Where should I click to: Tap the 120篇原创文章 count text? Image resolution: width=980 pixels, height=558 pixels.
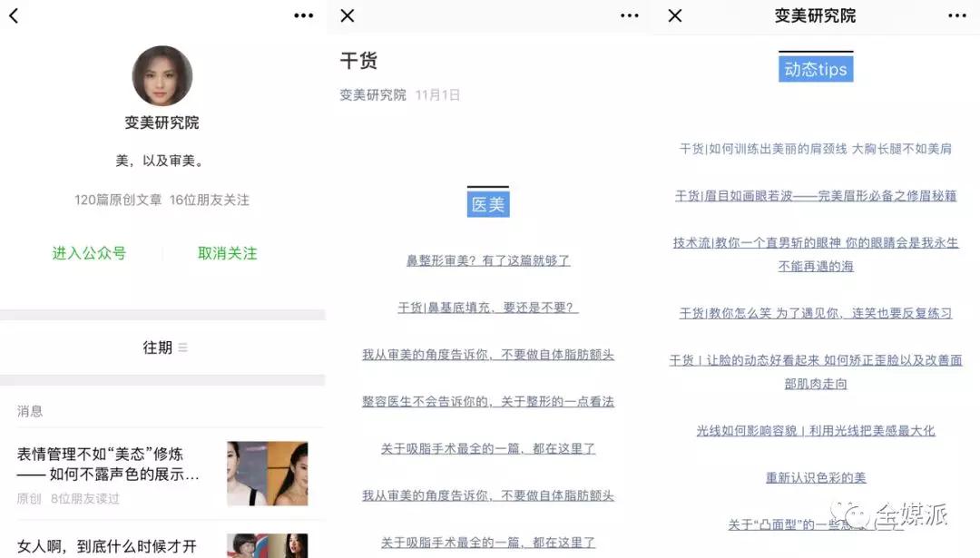click(118, 200)
